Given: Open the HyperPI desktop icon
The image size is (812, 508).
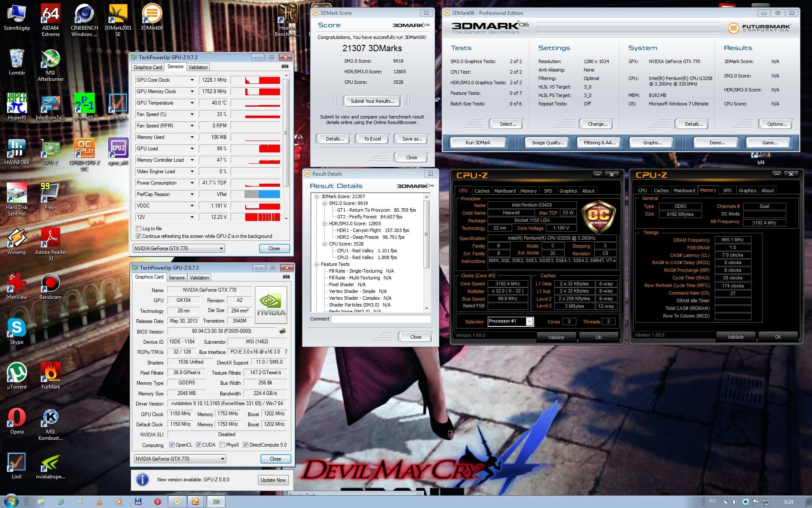Looking at the screenshot, I should tap(17, 107).
